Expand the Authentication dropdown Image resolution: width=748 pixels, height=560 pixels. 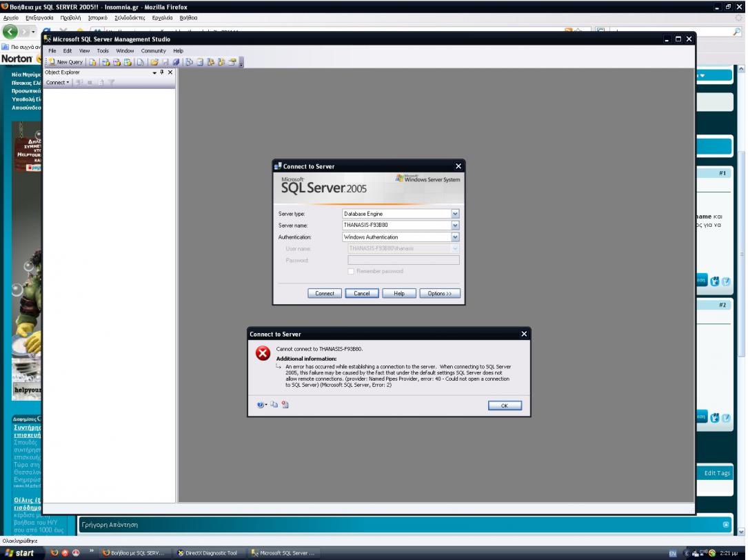click(x=455, y=237)
